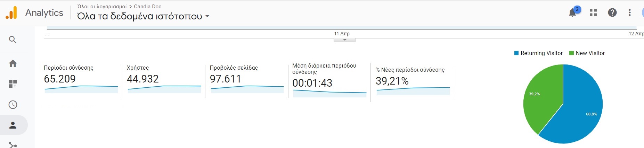
Task: Open Acquisition icon in sidebar
Action: (x=13, y=145)
